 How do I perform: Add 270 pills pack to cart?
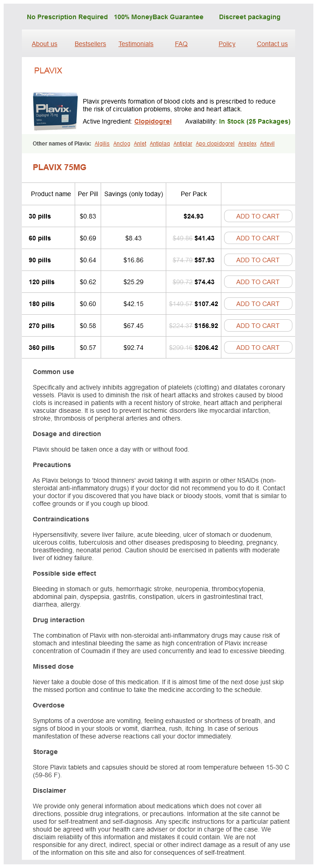258,326
